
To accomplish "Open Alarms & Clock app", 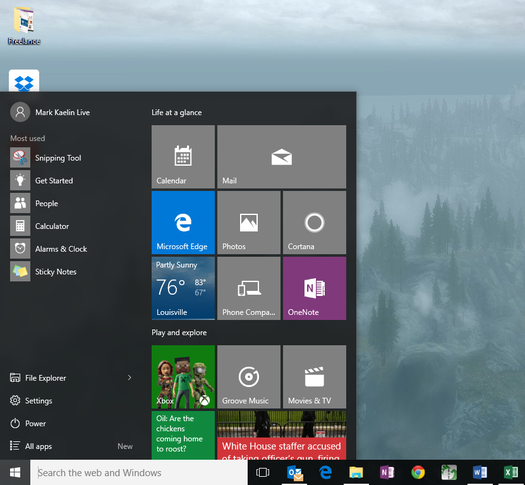I will point(72,249).
